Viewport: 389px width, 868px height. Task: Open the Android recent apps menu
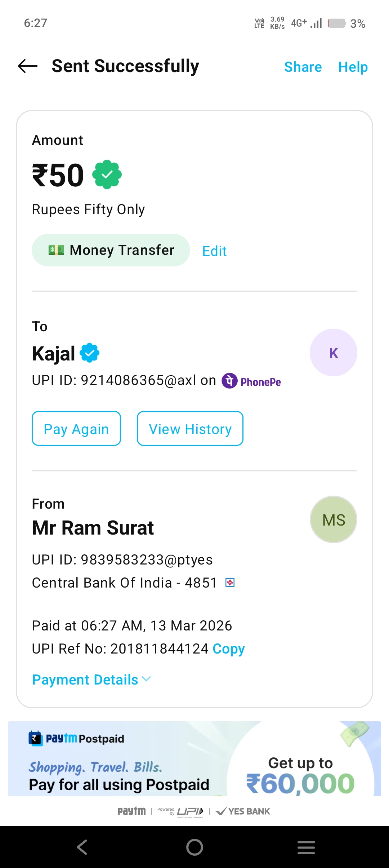(306, 847)
